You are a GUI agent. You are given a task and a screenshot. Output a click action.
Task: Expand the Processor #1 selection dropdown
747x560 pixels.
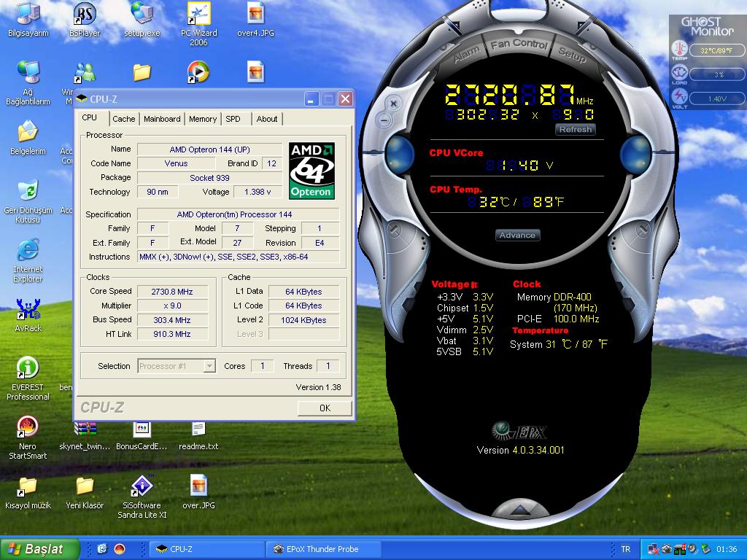[x=209, y=366]
